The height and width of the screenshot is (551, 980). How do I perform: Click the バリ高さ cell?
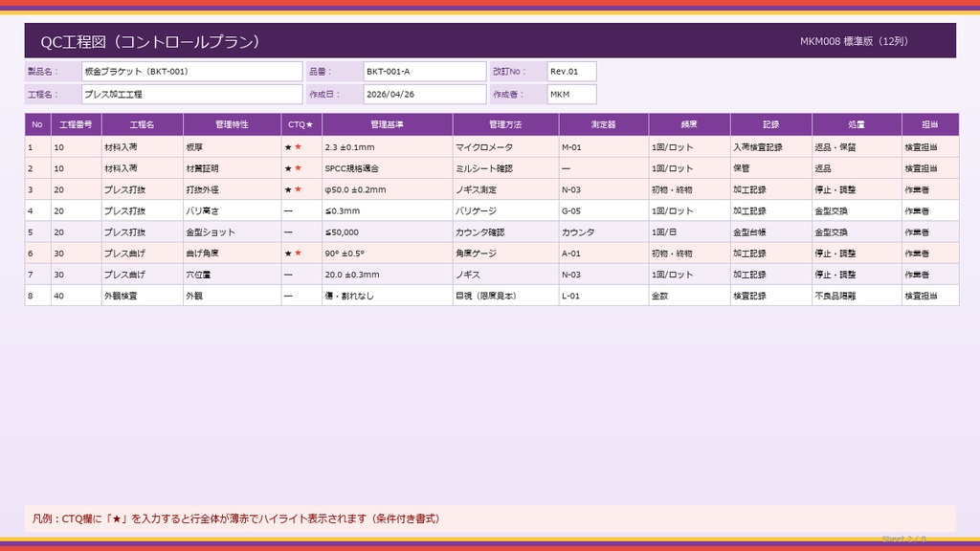232,211
